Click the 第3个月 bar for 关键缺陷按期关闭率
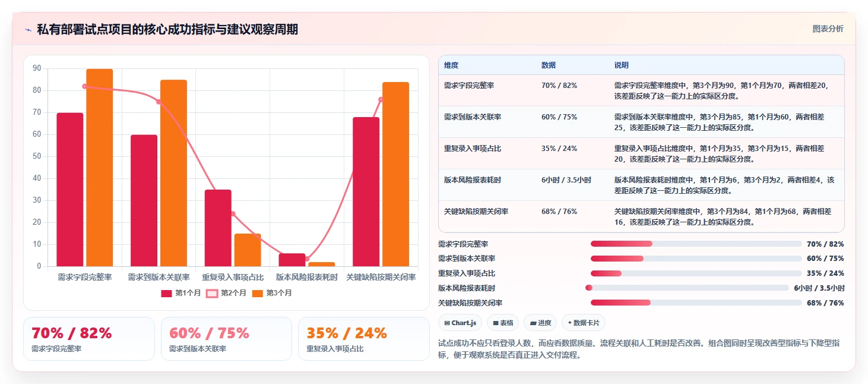 (395, 174)
